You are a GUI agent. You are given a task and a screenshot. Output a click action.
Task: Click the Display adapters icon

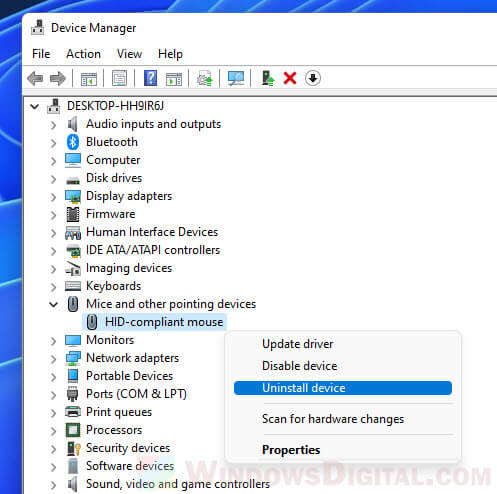[x=73, y=196]
